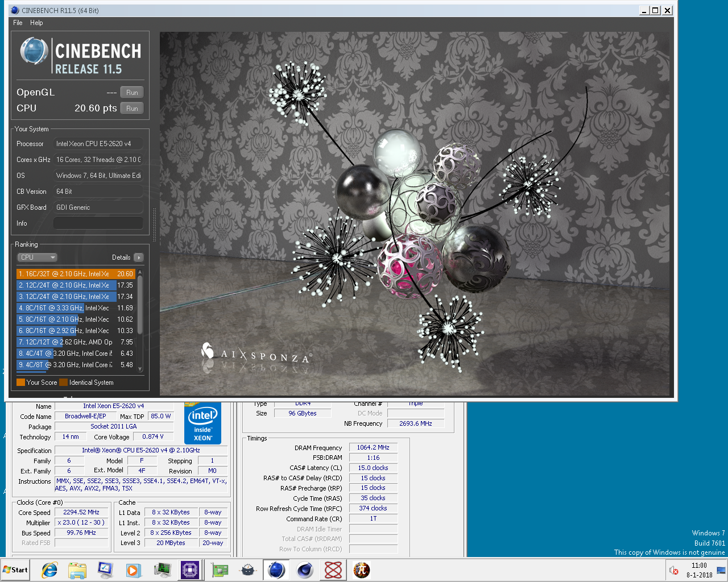Open Windows Explorer folder icon in taskbar

(77, 569)
